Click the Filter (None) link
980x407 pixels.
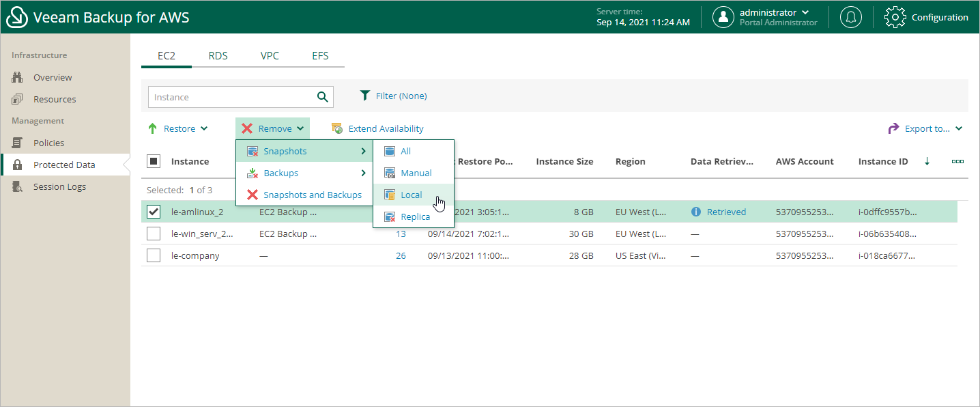coord(401,96)
